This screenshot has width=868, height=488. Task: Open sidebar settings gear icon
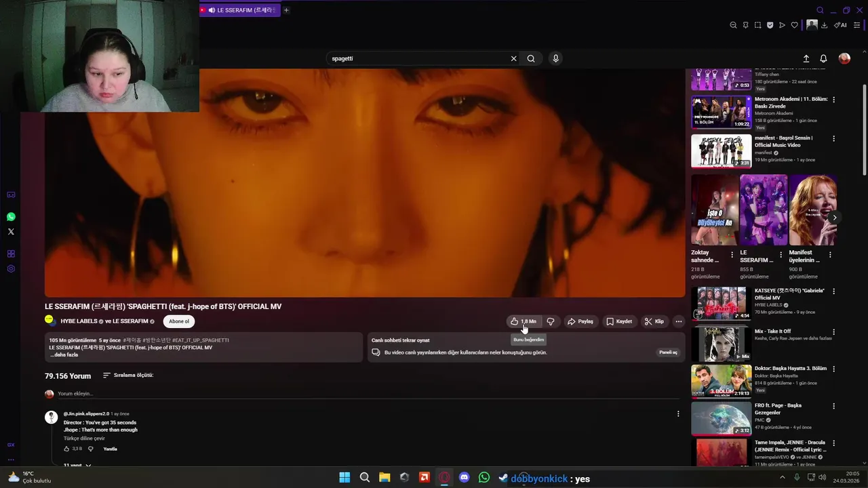pos(11,268)
